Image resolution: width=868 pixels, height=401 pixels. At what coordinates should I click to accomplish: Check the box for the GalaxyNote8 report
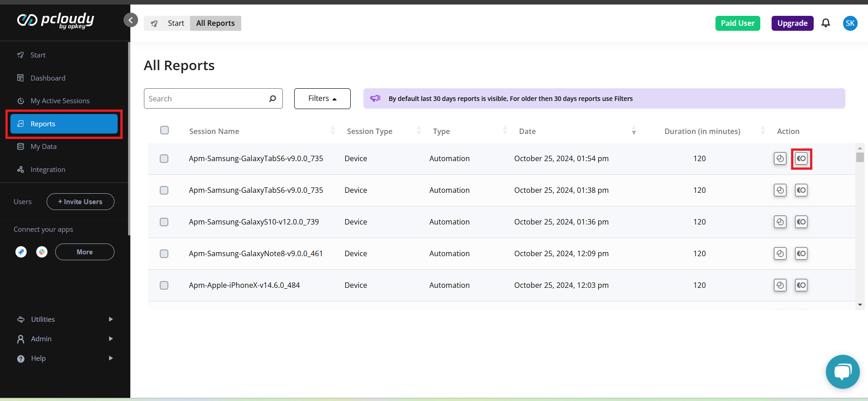[x=164, y=253]
